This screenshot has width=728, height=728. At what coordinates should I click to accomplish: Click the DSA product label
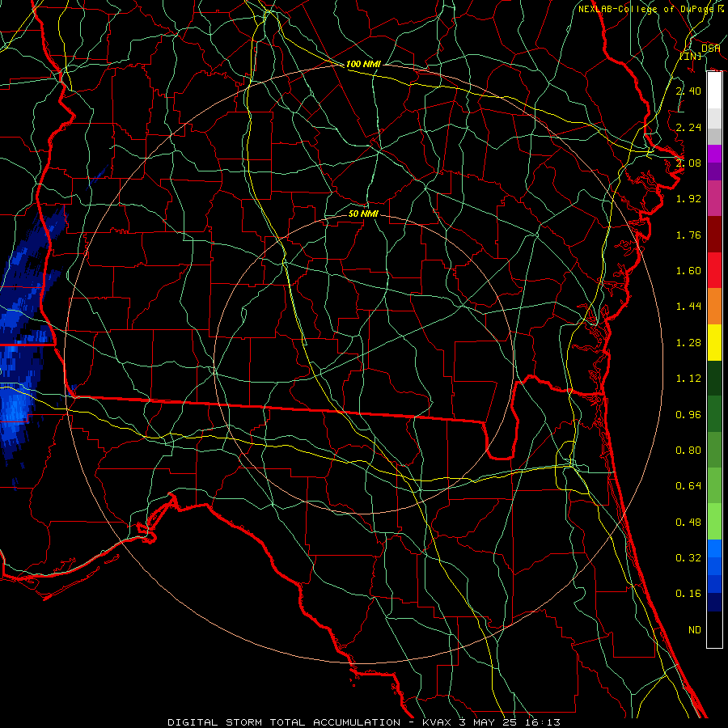(710, 48)
